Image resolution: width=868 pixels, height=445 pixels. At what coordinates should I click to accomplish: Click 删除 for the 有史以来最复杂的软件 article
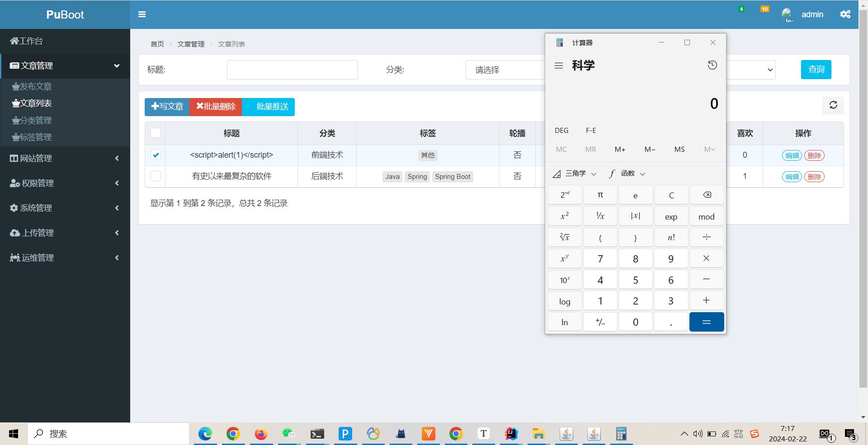coord(814,177)
